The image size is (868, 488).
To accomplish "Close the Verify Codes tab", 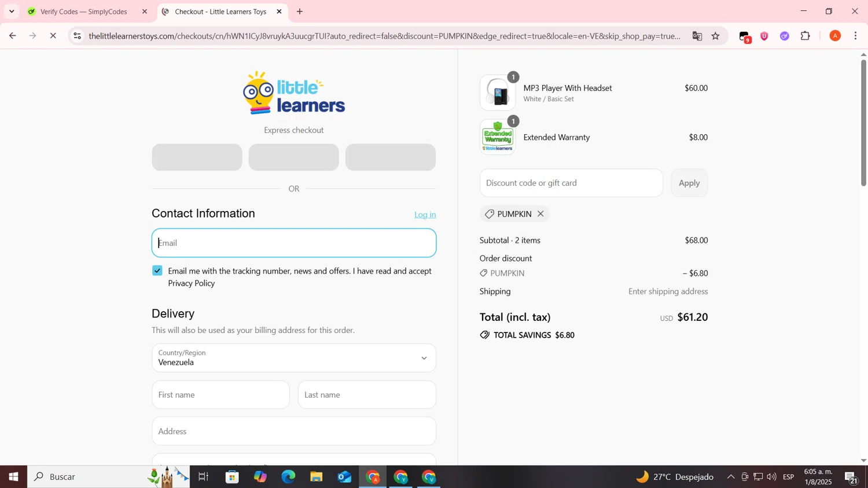I will tap(145, 12).
